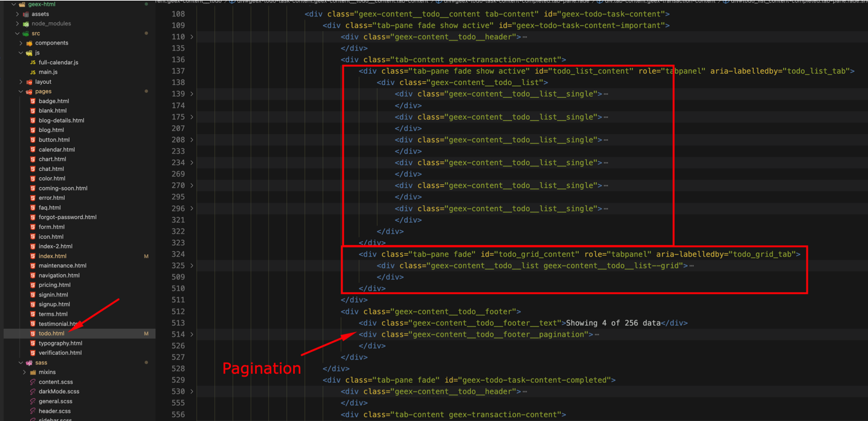
Task: Open signin.html in the file explorer
Action: [x=53, y=295]
